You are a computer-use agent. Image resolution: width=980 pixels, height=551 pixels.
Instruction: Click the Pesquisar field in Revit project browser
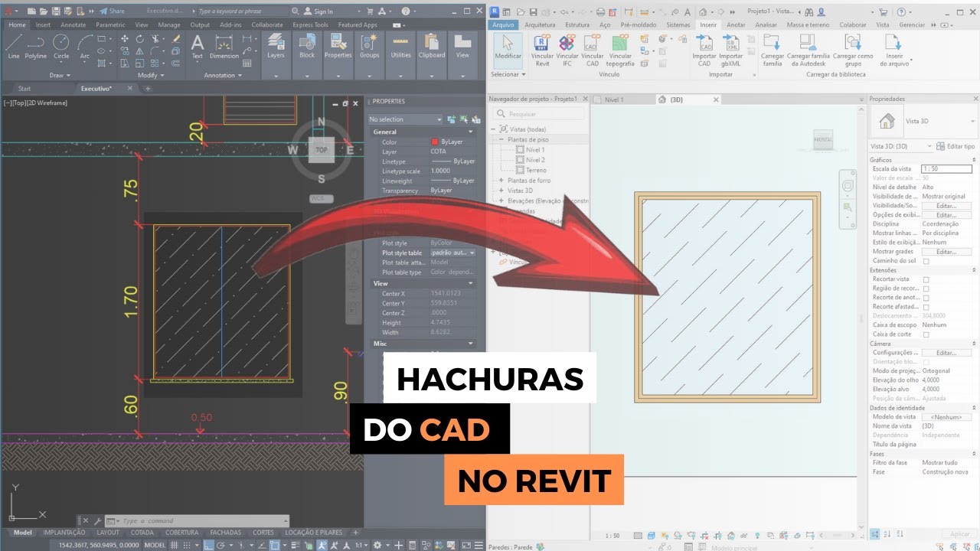pos(540,114)
